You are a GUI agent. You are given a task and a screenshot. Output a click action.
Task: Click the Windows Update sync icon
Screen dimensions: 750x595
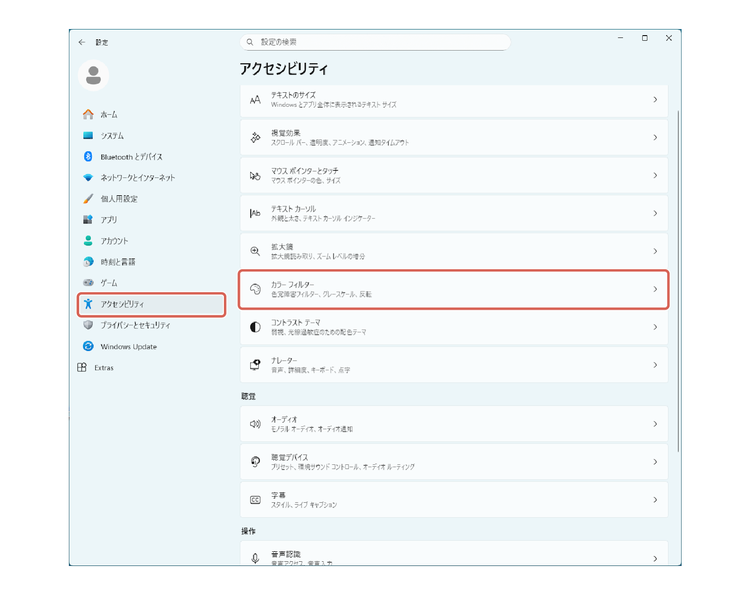[88, 346]
